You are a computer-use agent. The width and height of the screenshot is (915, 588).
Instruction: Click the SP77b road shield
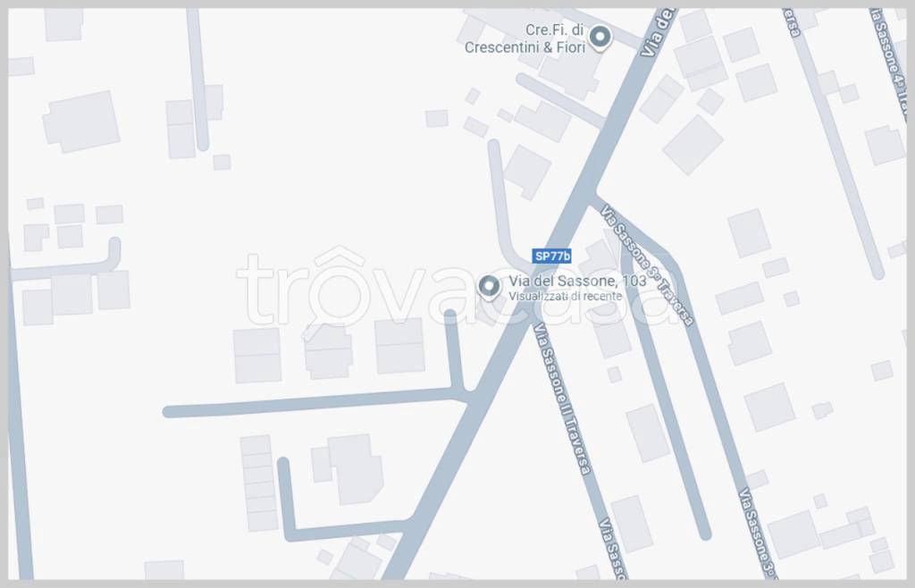(551, 256)
